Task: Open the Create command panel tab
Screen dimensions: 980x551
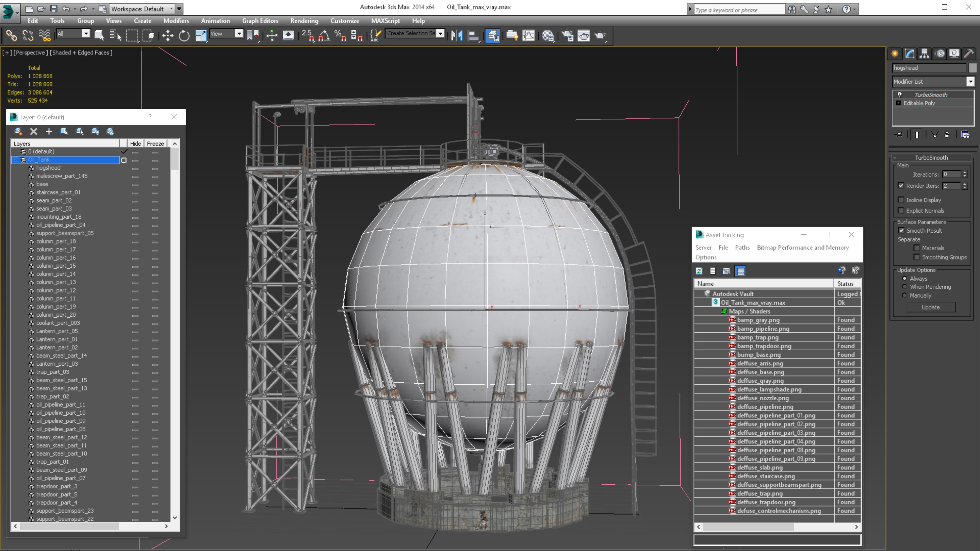Action: pos(895,54)
